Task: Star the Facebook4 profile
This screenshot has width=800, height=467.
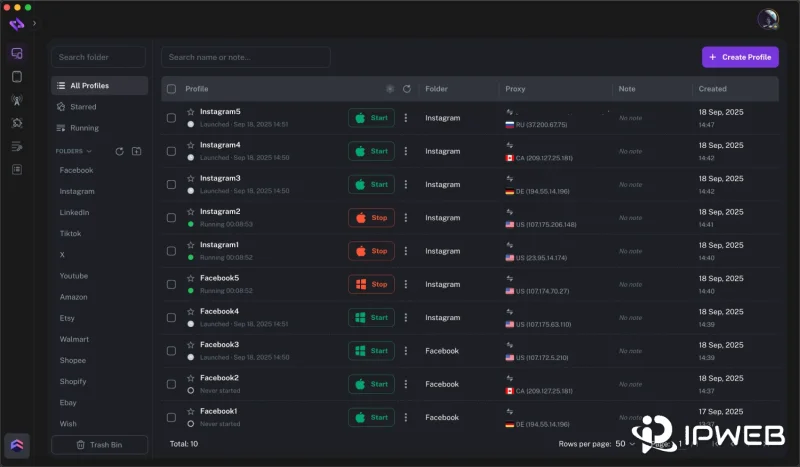Action: 190,311
